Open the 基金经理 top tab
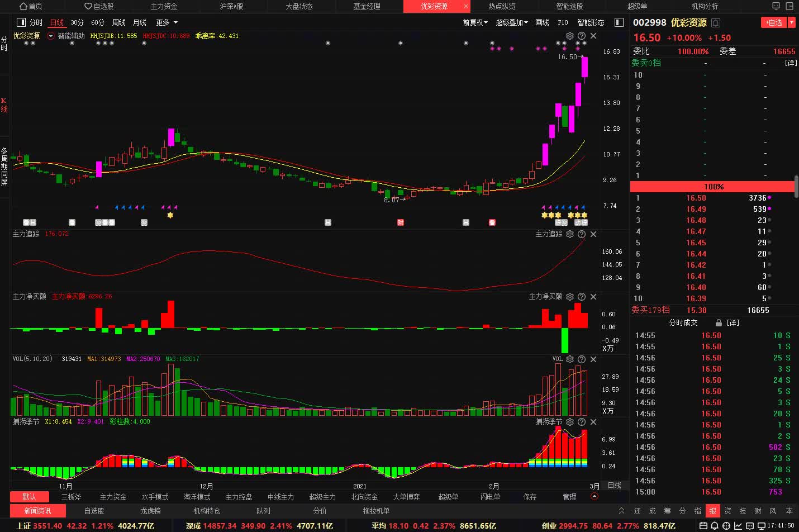The image size is (799, 532). [367, 6]
